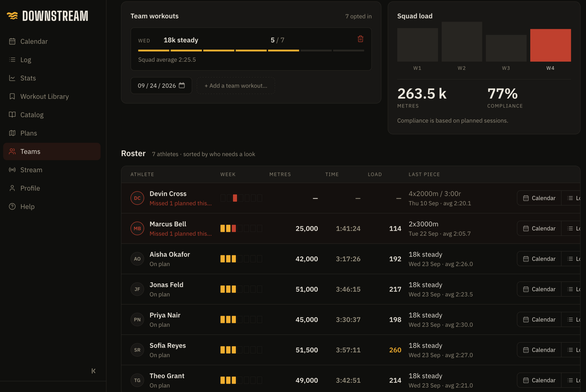Image resolution: width=586 pixels, height=392 pixels.
Task: Open Marcus Bell's athlete name
Action: pos(168,224)
